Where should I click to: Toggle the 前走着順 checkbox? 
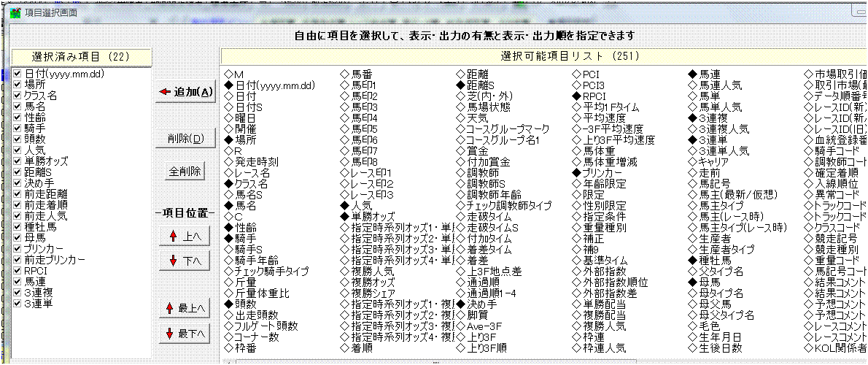click(17, 205)
